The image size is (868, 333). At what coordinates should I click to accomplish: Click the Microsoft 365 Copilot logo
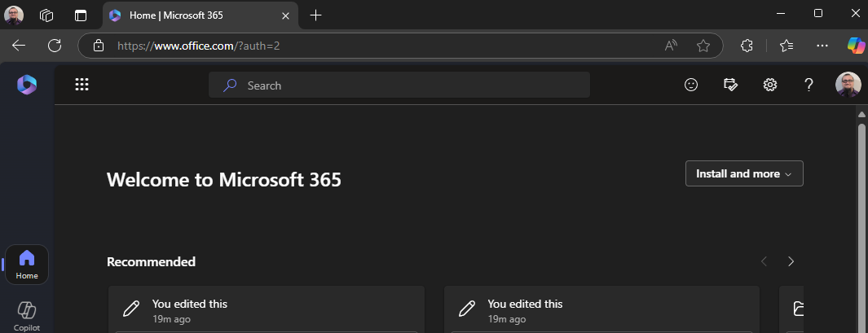[27, 85]
